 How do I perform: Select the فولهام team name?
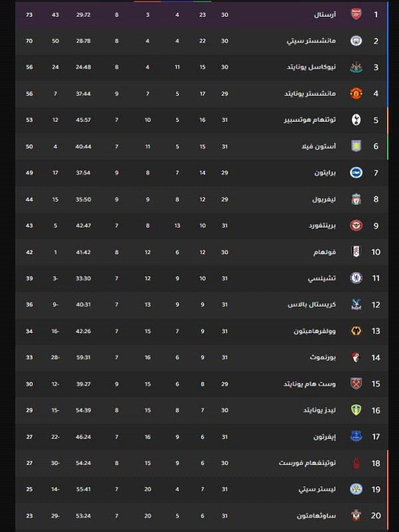(x=325, y=252)
